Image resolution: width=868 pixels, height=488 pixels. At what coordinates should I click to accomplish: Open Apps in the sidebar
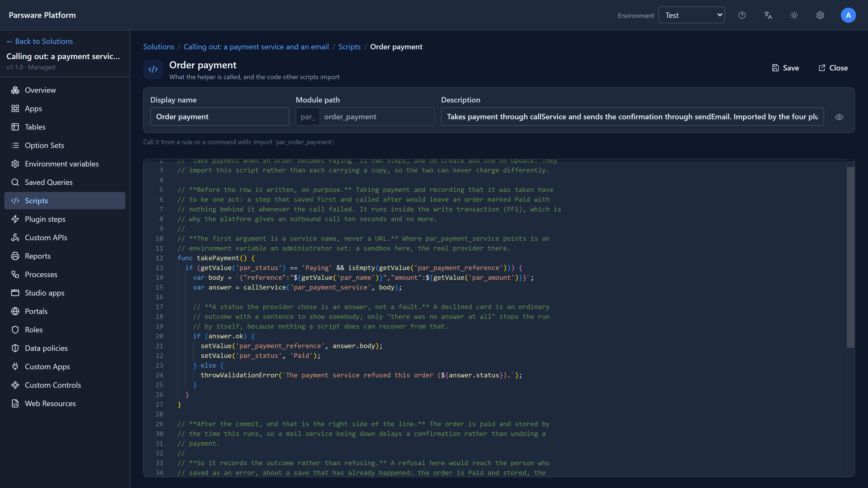[65, 108]
